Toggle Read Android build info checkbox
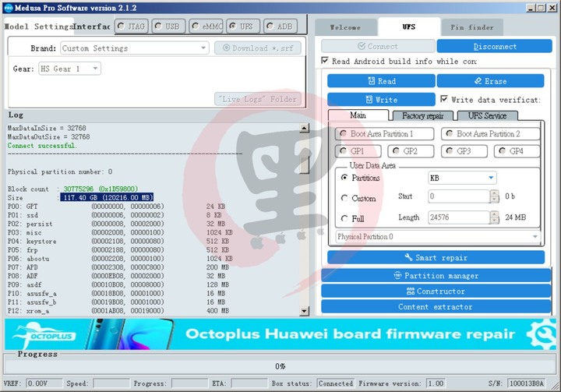The height and width of the screenshot is (392, 561). [x=325, y=61]
